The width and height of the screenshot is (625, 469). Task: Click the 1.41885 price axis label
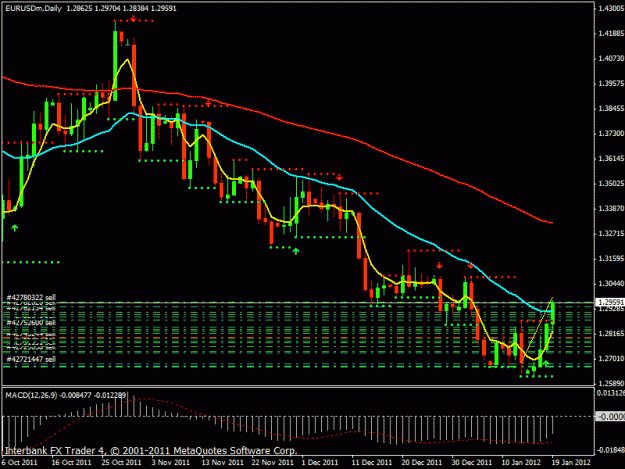(x=611, y=33)
